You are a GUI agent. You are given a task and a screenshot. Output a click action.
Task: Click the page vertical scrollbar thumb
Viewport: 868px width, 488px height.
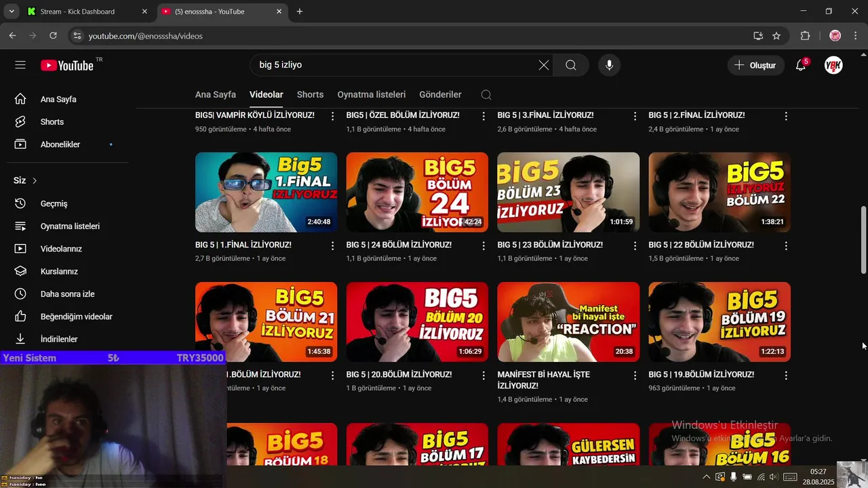tap(863, 239)
